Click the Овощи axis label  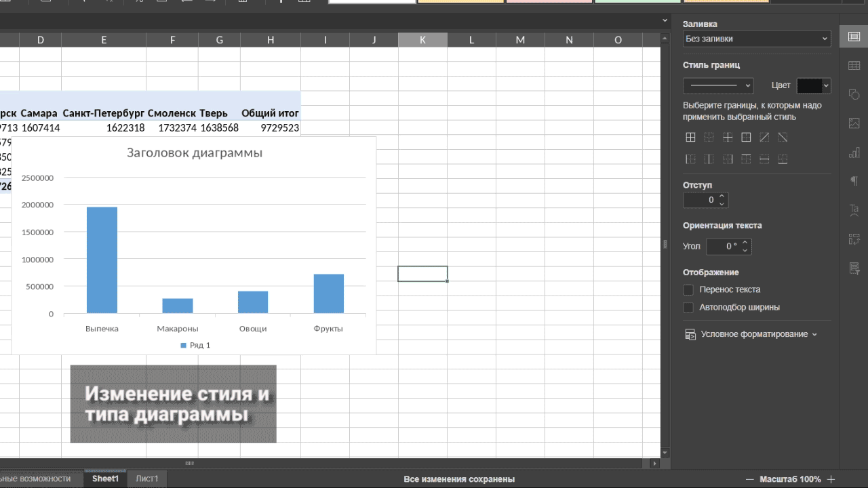(253, 329)
